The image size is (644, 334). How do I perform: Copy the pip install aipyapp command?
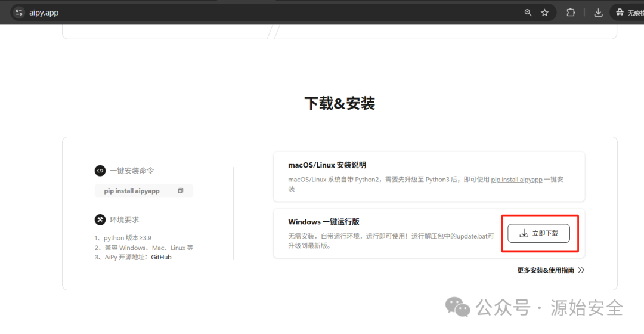[180, 191]
